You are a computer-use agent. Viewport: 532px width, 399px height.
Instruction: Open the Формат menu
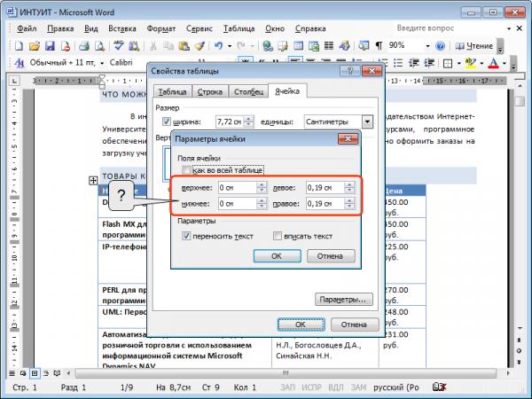click(x=161, y=29)
